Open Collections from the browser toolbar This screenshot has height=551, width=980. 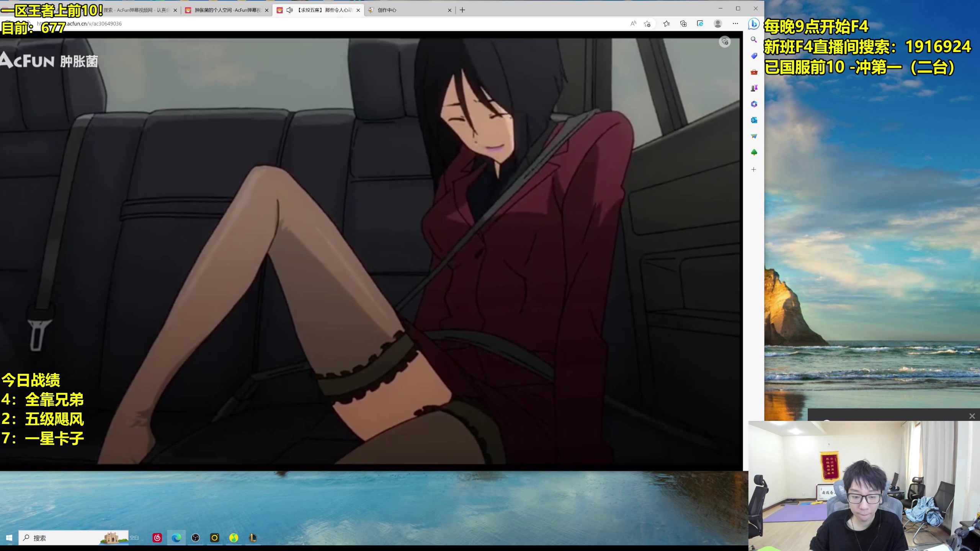point(683,24)
